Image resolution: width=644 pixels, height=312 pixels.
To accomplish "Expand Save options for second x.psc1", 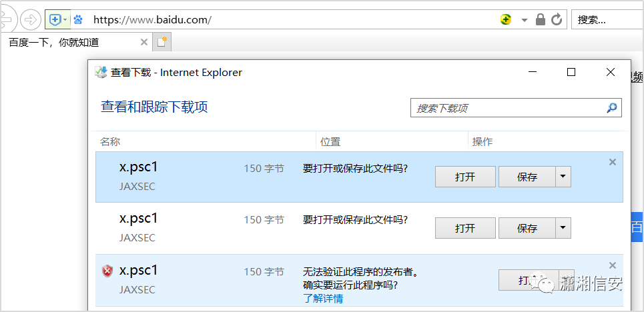I will tap(564, 228).
